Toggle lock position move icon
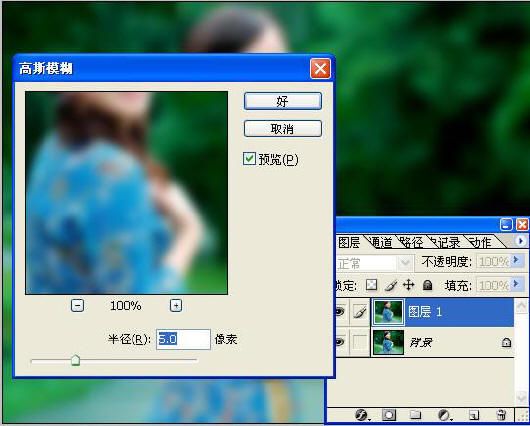 409,285
